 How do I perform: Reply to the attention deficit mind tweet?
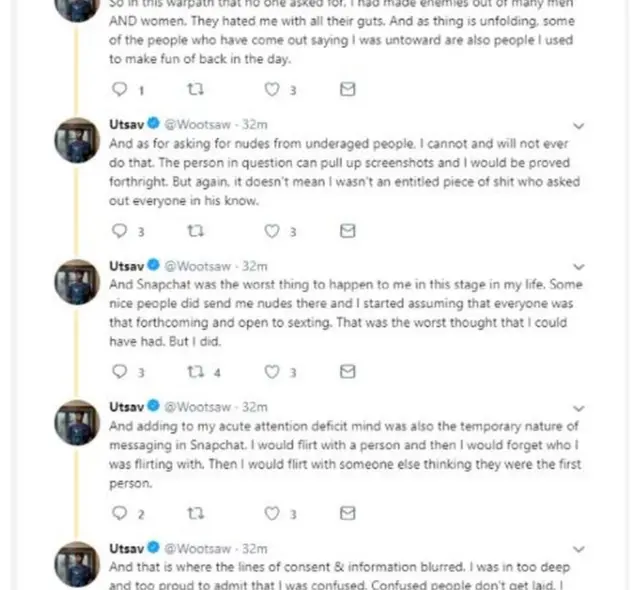coord(119,513)
